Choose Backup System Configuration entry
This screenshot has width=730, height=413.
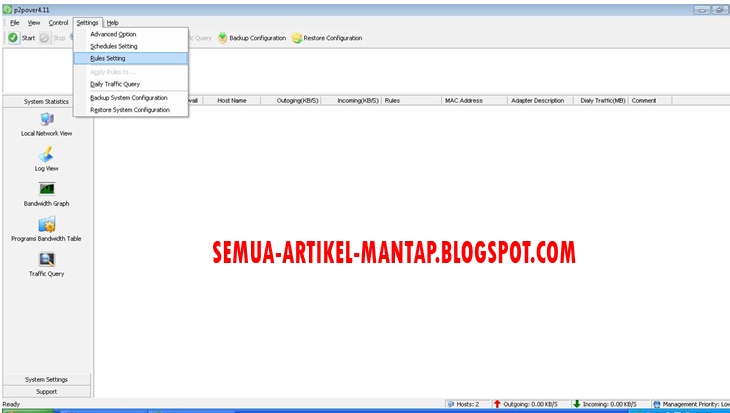coord(131,98)
